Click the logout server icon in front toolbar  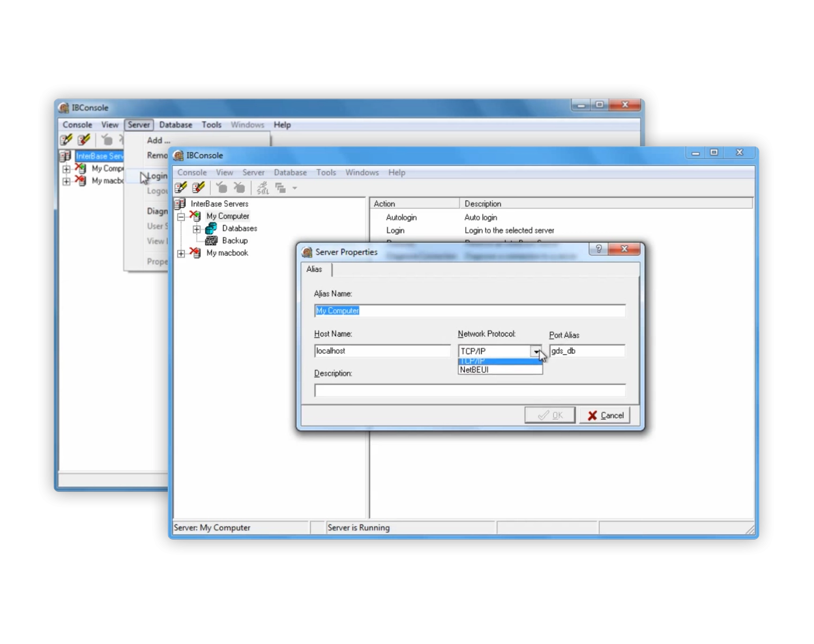[239, 188]
